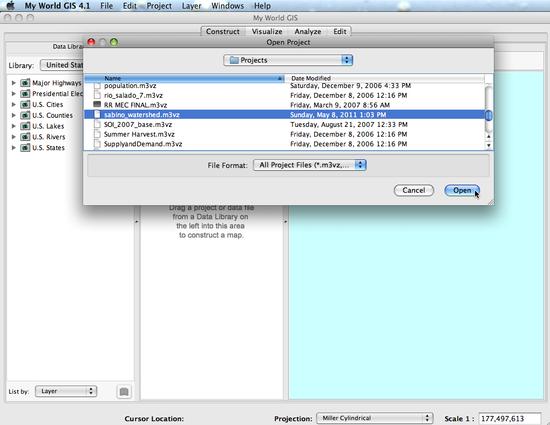
Task: Click the Cancel button
Action: [414, 190]
